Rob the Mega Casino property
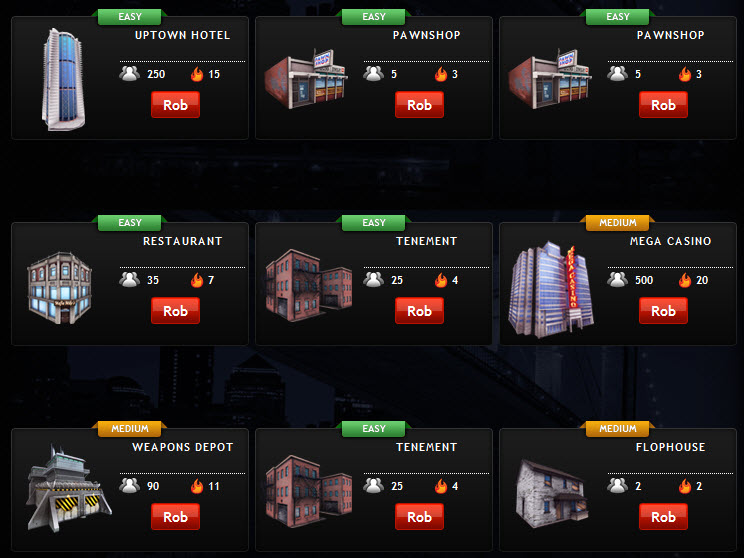This screenshot has width=744, height=558. point(663,310)
